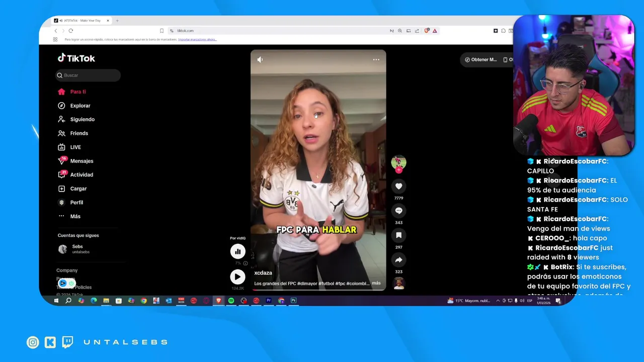Screen dimensions: 644x362
Task: Click the Brave Rewards triangle icon
Action: tap(435, 31)
